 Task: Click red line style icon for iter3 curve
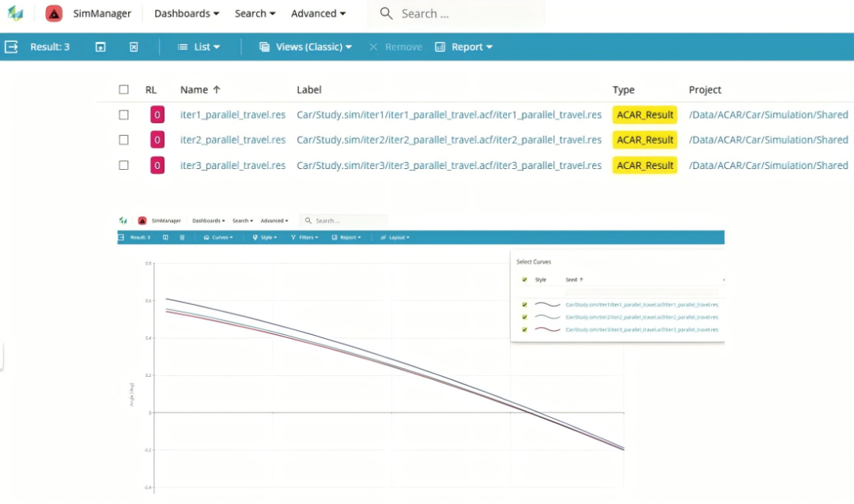tap(547, 330)
